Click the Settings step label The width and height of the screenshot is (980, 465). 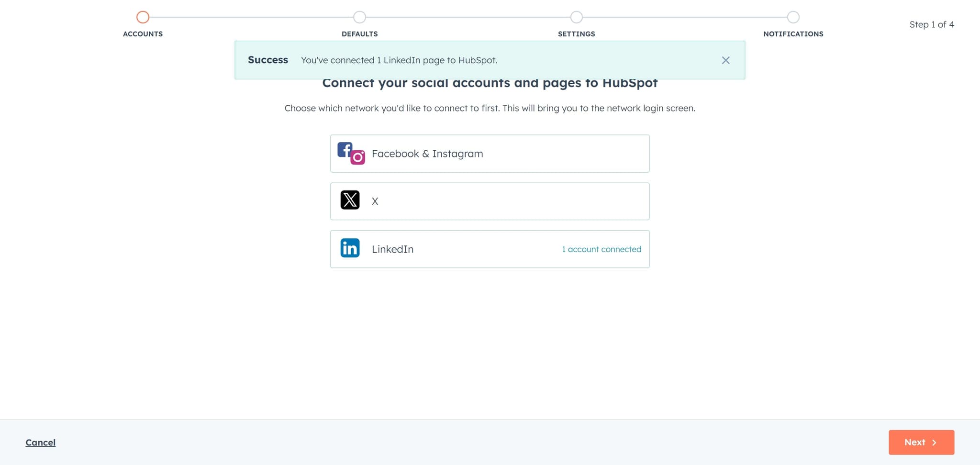[576, 33]
